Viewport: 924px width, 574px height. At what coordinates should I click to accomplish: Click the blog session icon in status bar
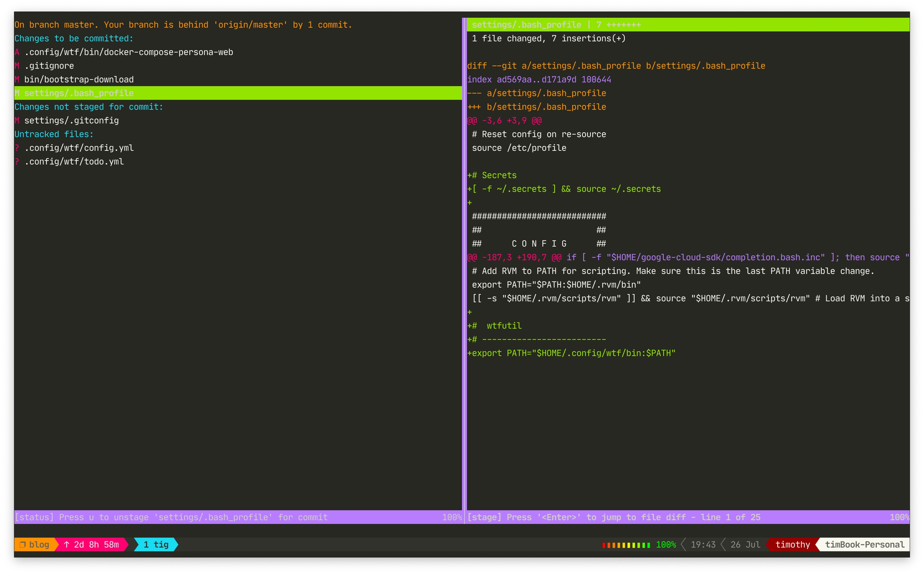pyautogui.click(x=23, y=544)
